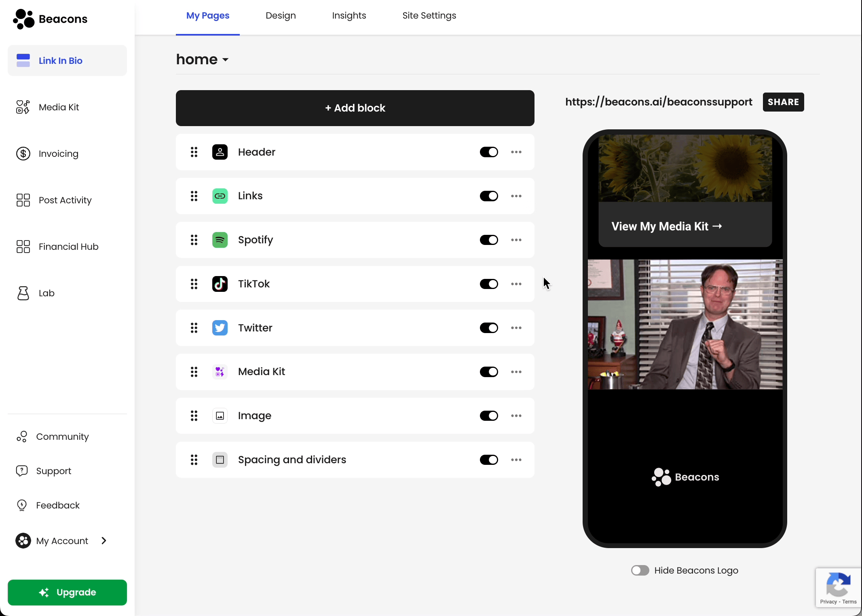Open the Insights tab

[349, 16]
